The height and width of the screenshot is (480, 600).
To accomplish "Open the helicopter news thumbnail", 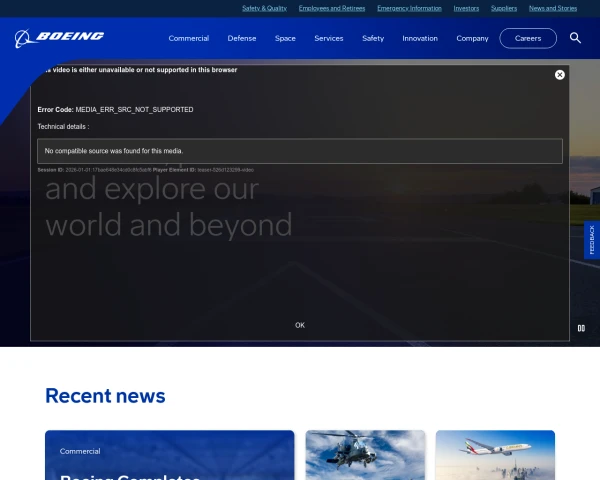I will pos(365,455).
